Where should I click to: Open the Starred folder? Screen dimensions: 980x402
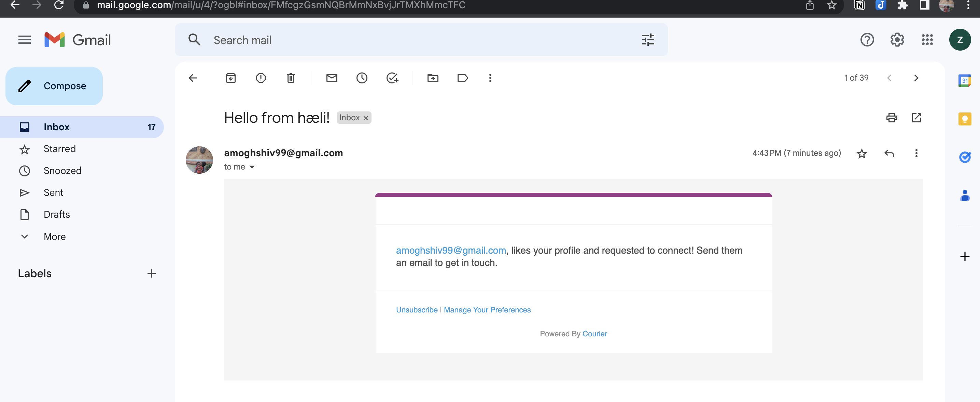tap(59, 149)
